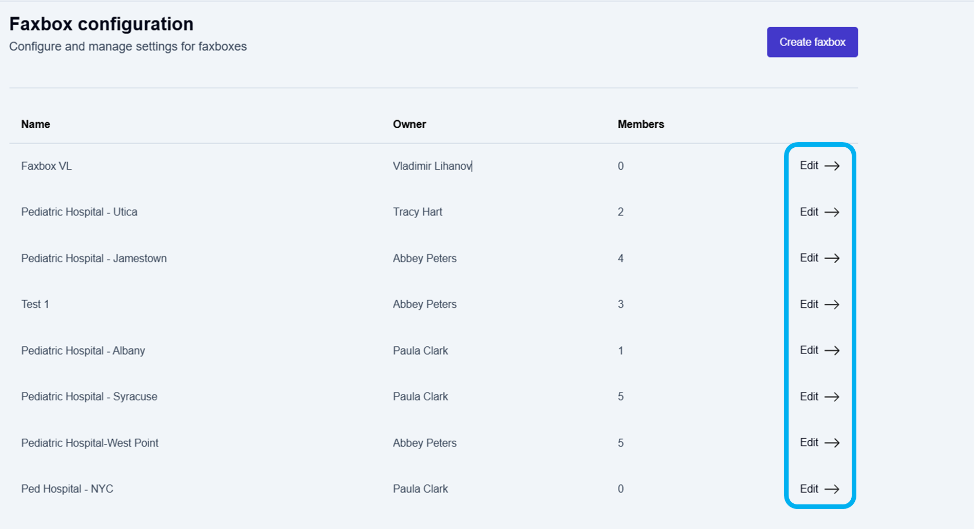Click the Edit arrow for Faxbox VL
This screenshot has width=980, height=529.
coord(819,166)
